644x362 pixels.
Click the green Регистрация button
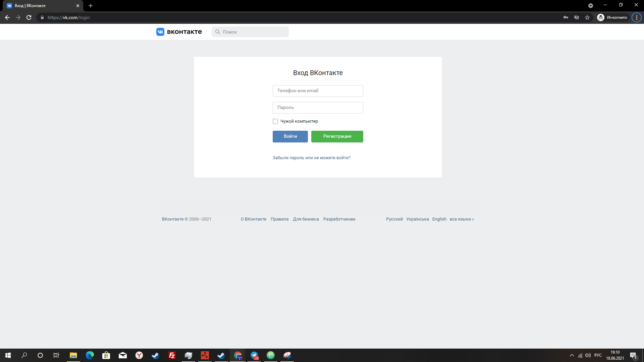(337, 136)
